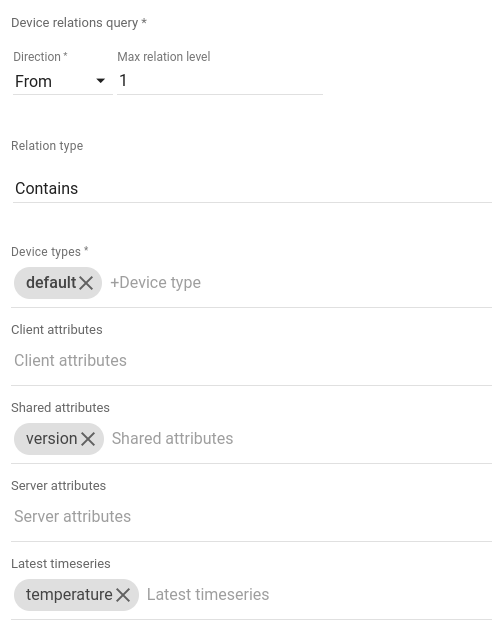Focus the Server attributes input

(251, 516)
